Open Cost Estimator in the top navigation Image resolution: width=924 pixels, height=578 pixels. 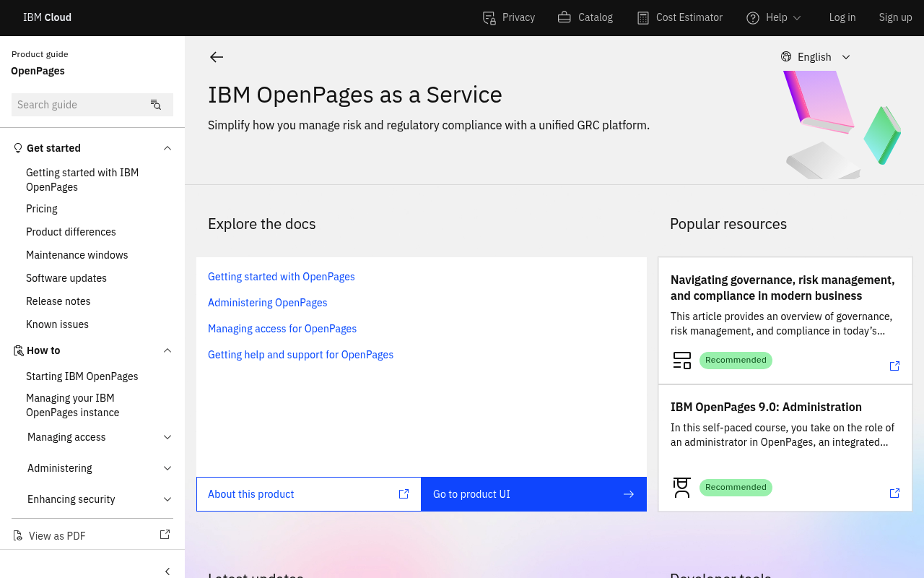pyautogui.click(x=679, y=18)
